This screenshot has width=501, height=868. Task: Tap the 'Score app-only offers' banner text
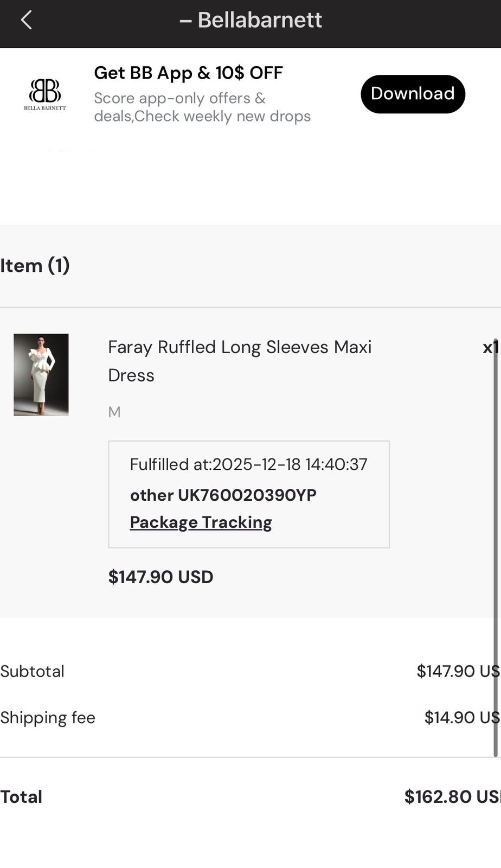coord(202,107)
